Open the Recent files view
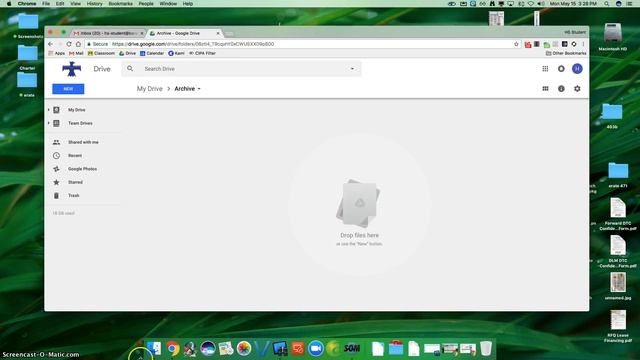Screen dimensions: 640x360 [75, 156]
